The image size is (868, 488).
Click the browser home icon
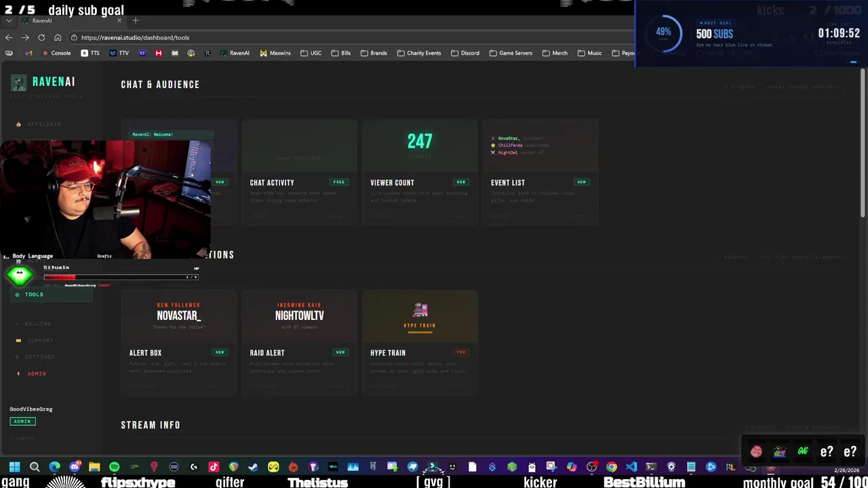[x=58, y=37]
